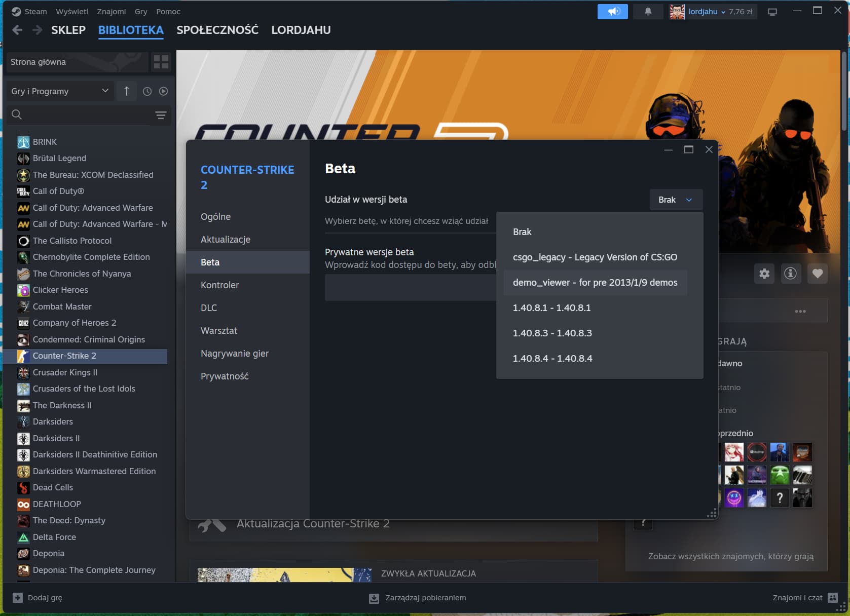This screenshot has width=850, height=616.
Task: Click Zarządzaj pobieraniem link
Action: pyautogui.click(x=426, y=598)
